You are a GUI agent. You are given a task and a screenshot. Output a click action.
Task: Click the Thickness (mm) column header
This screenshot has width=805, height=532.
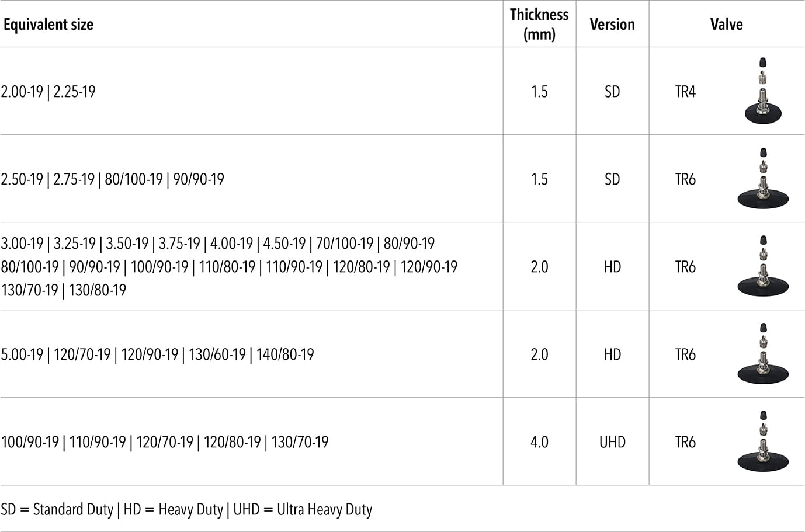539,24
